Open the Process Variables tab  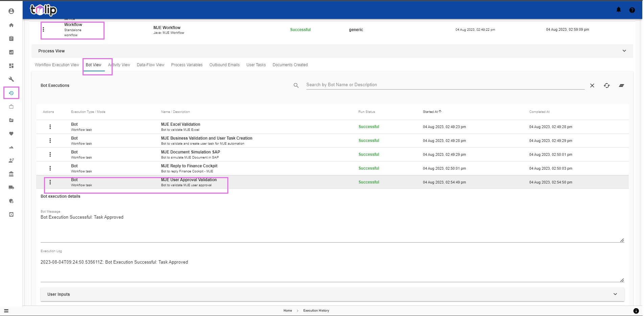[187, 65]
